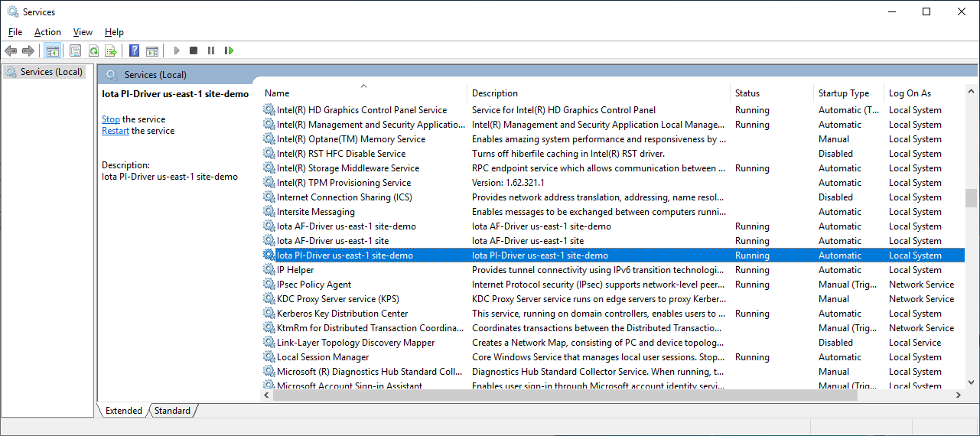This screenshot has height=436, width=980.
Task: Open the File menu
Action: tap(15, 32)
